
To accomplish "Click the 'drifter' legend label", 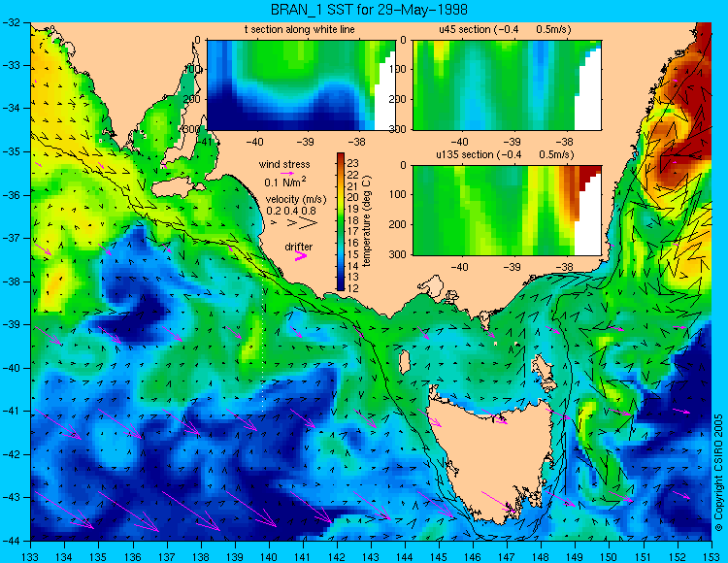I will pyautogui.click(x=299, y=247).
